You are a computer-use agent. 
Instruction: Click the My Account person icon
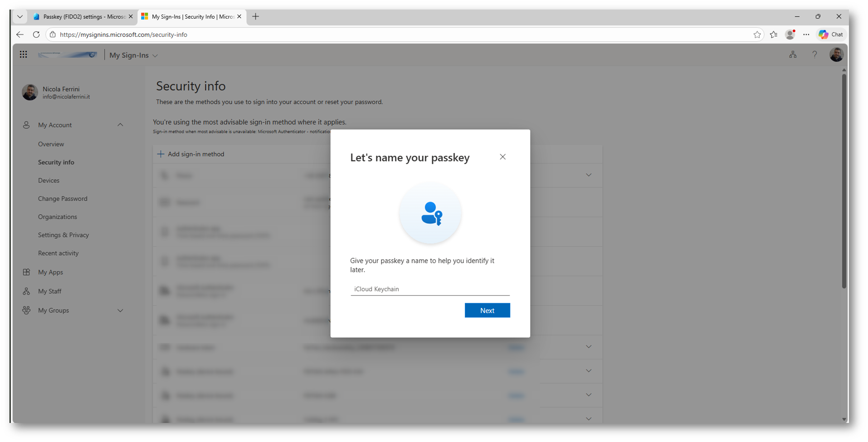[x=26, y=125]
